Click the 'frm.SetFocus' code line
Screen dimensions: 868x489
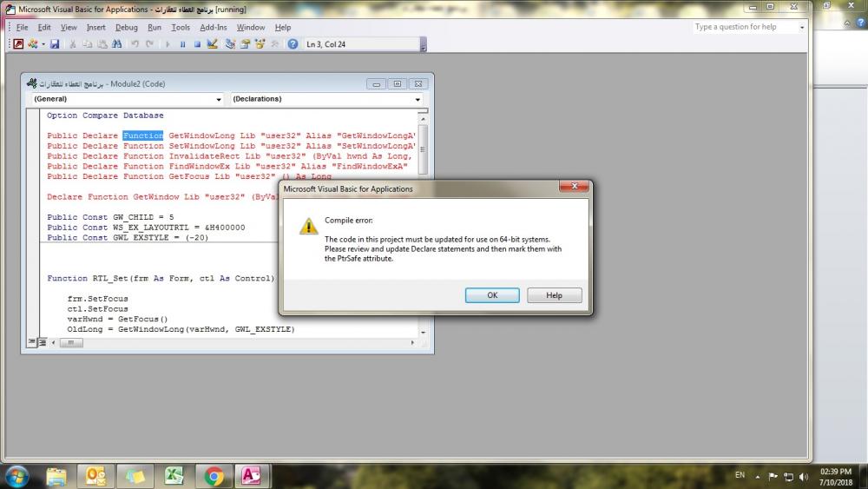pos(97,299)
